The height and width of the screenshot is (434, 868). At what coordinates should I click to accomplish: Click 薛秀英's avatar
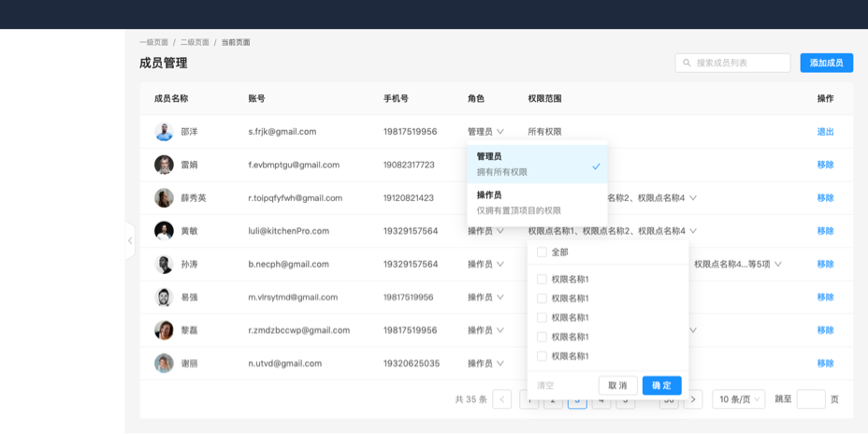pos(164,197)
